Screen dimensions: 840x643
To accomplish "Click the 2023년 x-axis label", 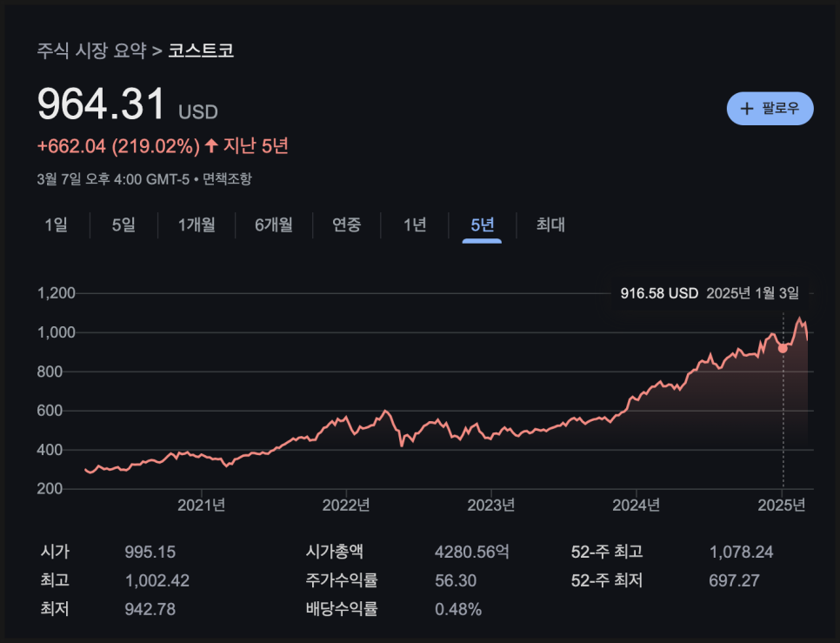I will point(491,505).
